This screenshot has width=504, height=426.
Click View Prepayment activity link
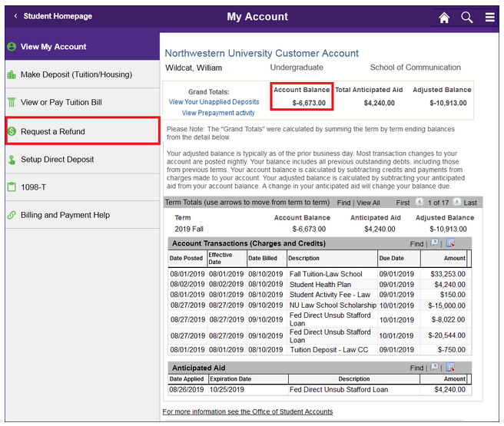(218, 113)
